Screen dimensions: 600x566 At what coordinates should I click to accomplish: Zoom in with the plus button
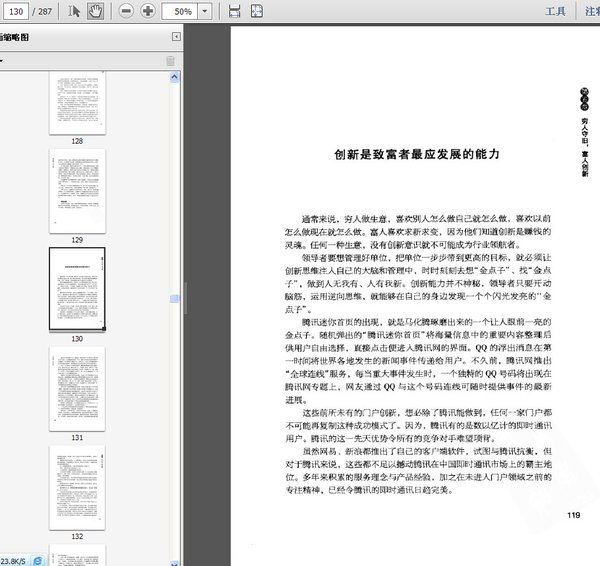point(148,11)
